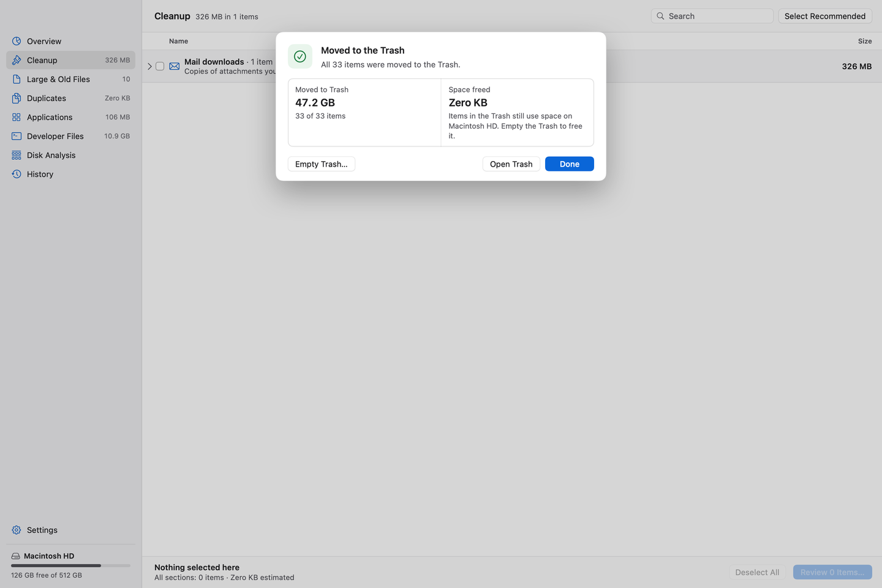Click Review 0 Items… button
Screen dimensions: 882x588
click(x=832, y=572)
